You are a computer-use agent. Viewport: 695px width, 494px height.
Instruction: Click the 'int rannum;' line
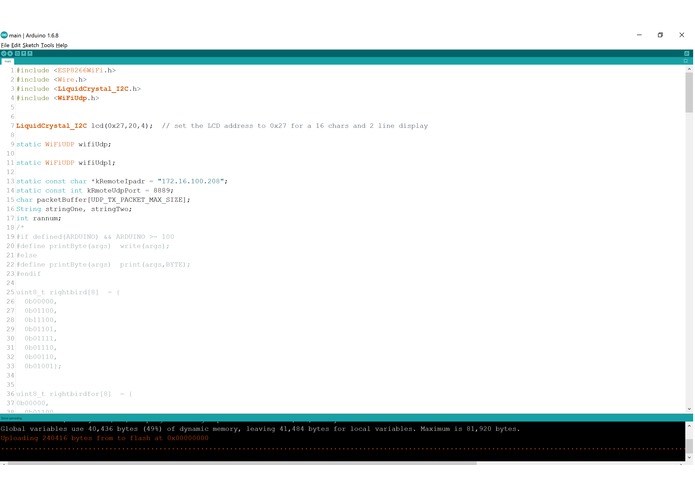coord(39,218)
